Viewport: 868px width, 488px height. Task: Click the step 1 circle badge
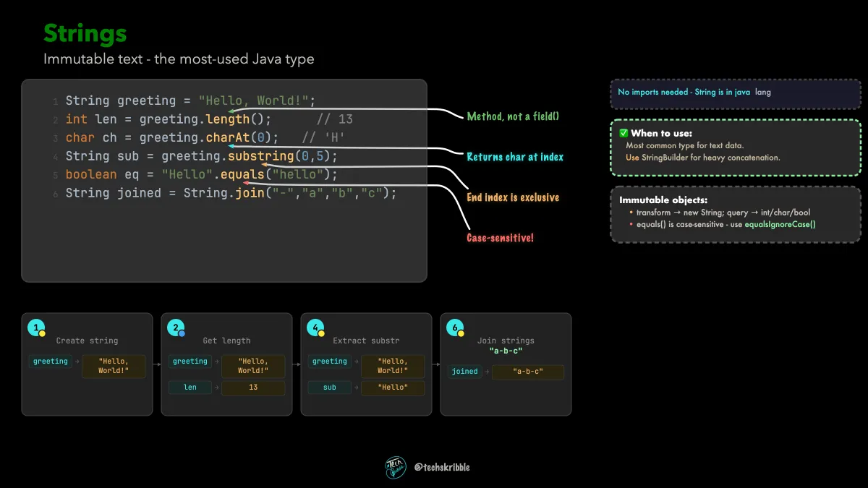coord(36,328)
